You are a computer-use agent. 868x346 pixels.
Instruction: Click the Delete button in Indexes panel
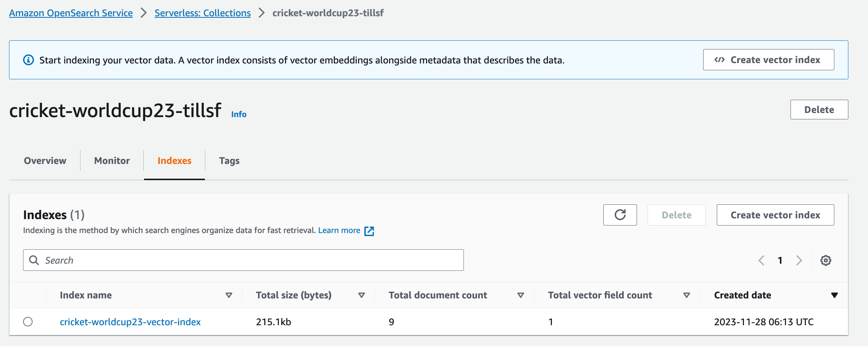[x=676, y=215]
